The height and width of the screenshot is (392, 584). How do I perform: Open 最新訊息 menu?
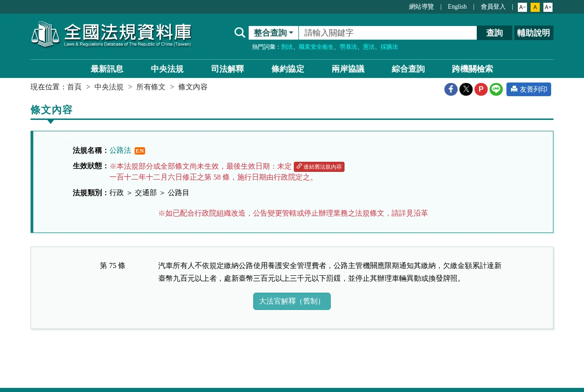click(x=107, y=69)
